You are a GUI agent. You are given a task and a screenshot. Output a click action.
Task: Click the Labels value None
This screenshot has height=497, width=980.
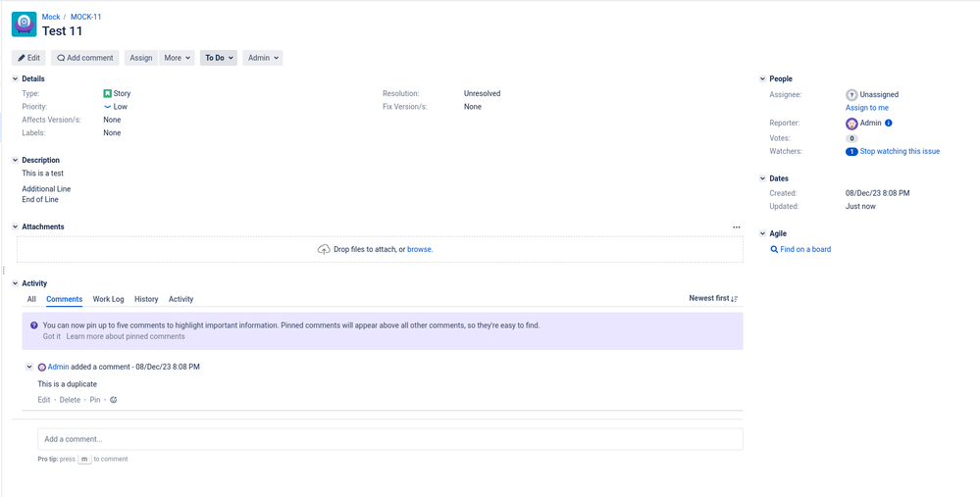pos(113,133)
